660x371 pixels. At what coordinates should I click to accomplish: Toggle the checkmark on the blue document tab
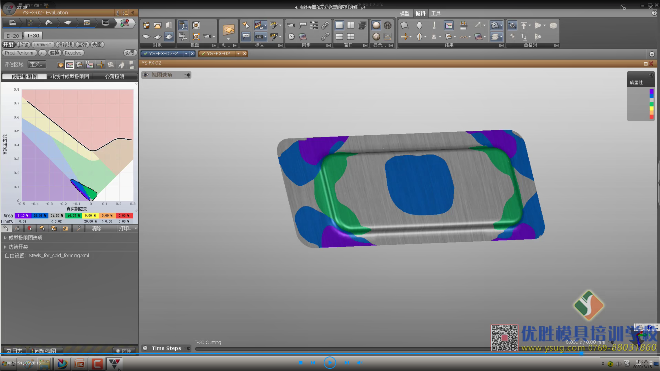(145, 53)
